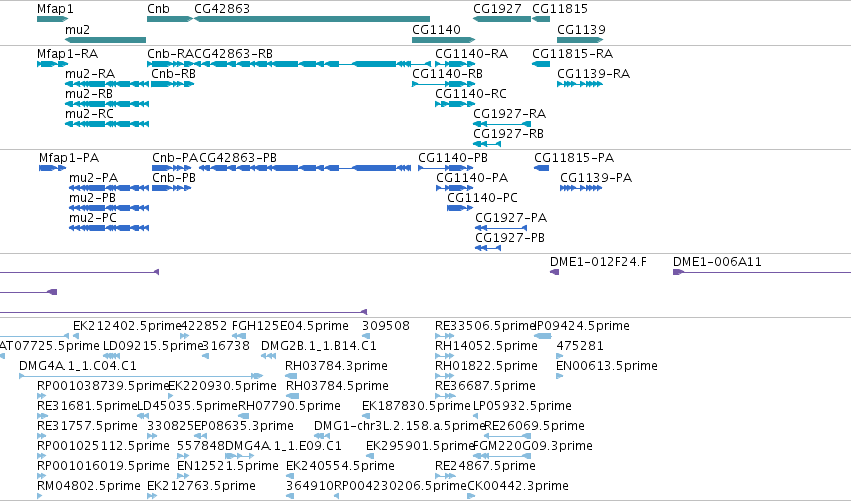
Task: Open EST 475281 label
Action: point(580,346)
